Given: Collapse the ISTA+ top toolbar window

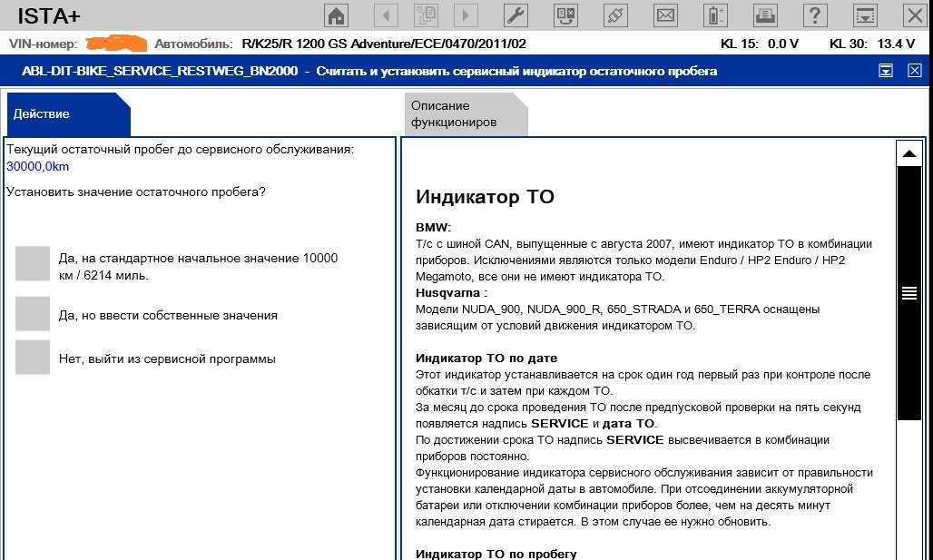Looking at the screenshot, I should (866, 15).
